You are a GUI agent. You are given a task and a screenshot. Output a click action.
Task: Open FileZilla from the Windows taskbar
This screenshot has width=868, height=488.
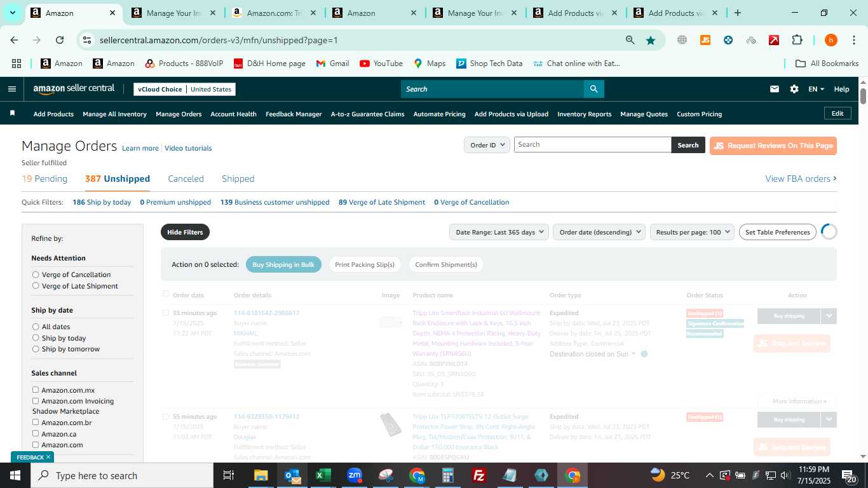[x=479, y=475]
